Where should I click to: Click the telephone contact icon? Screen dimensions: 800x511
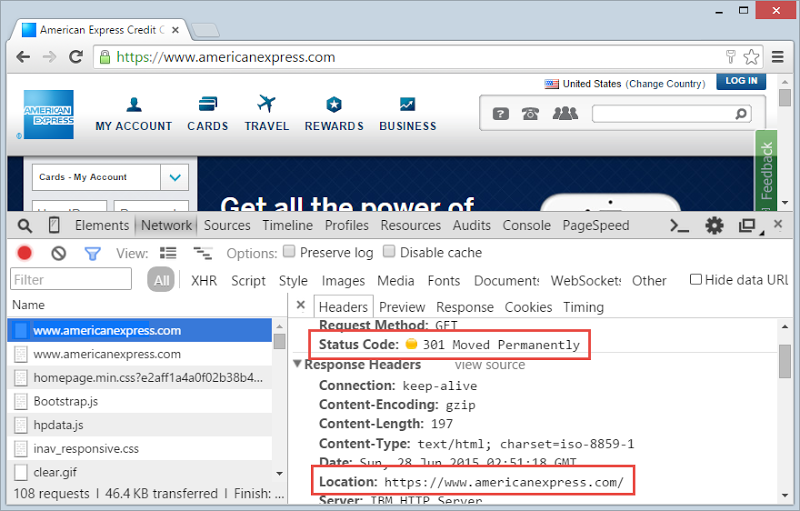(531, 114)
